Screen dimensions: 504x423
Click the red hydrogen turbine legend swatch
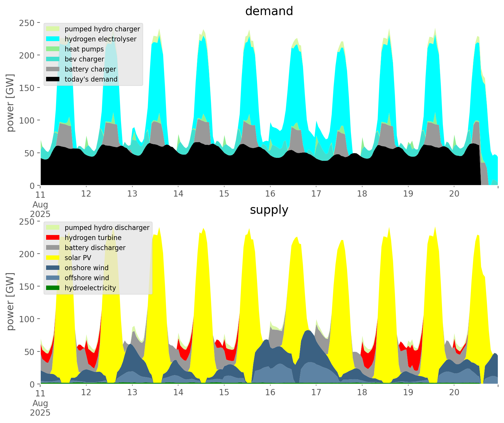pyautogui.click(x=53, y=238)
